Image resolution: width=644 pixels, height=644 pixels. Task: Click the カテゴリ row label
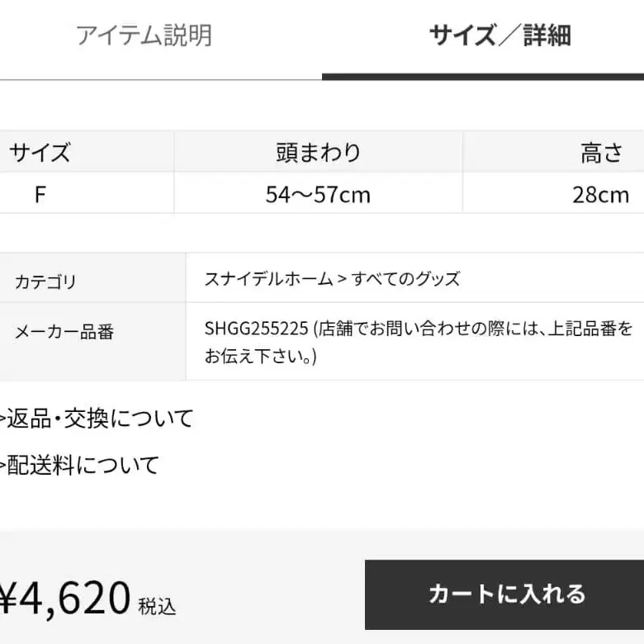45,282
